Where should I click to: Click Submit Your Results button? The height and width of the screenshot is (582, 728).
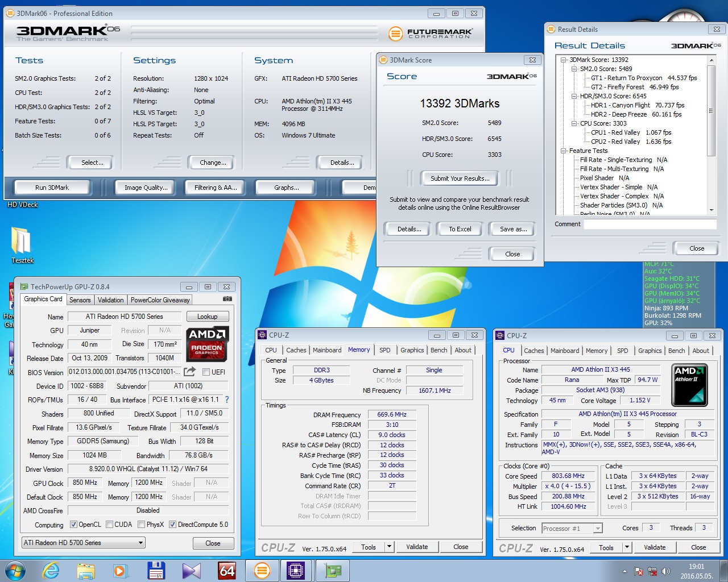pyautogui.click(x=460, y=178)
